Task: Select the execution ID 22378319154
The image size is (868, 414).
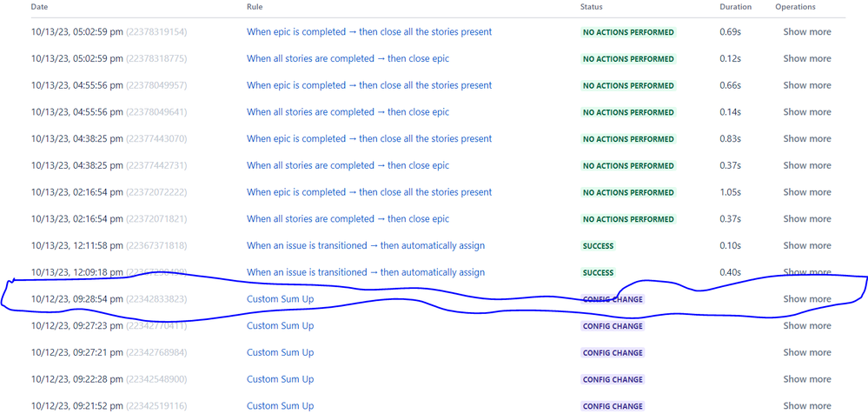Action: pyautogui.click(x=156, y=32)
